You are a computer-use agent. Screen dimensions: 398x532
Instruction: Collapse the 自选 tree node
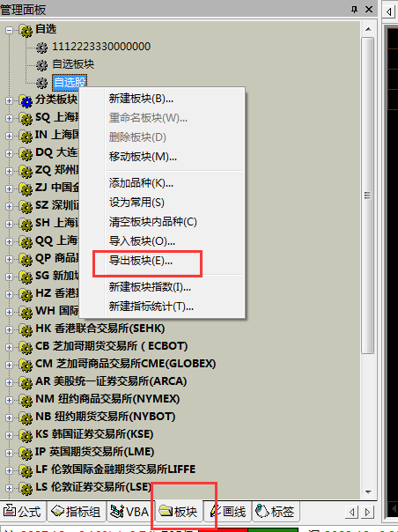pyautogui.click(x=9, y=30)
